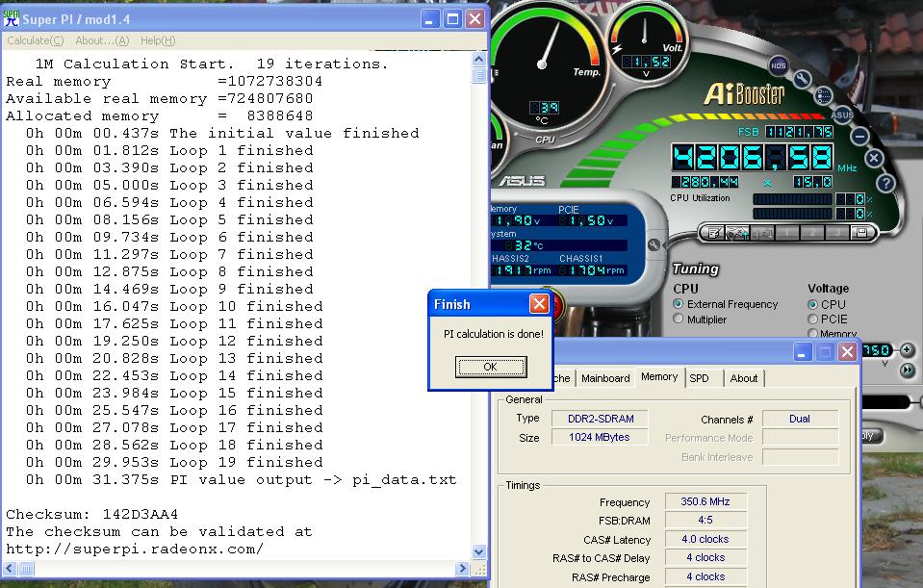Click the large CPU MHz readout
923x588 pixels.
coord(753,157)
